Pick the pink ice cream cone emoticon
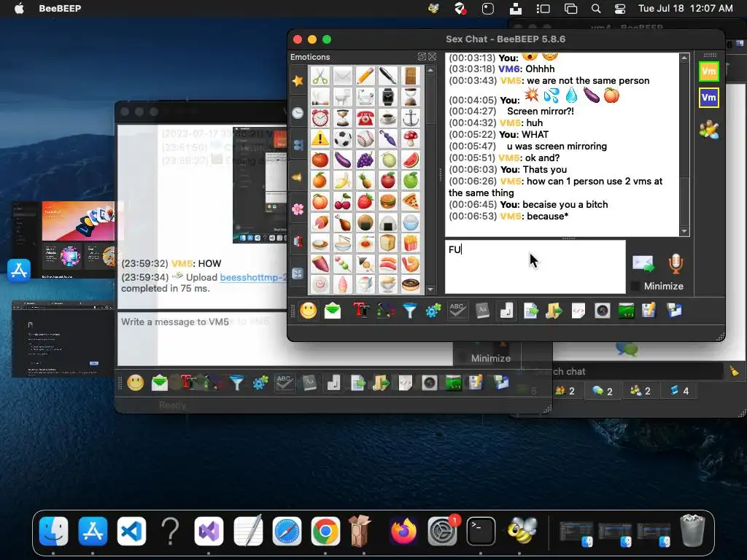 pyautogui.click(x=343, y=284)
